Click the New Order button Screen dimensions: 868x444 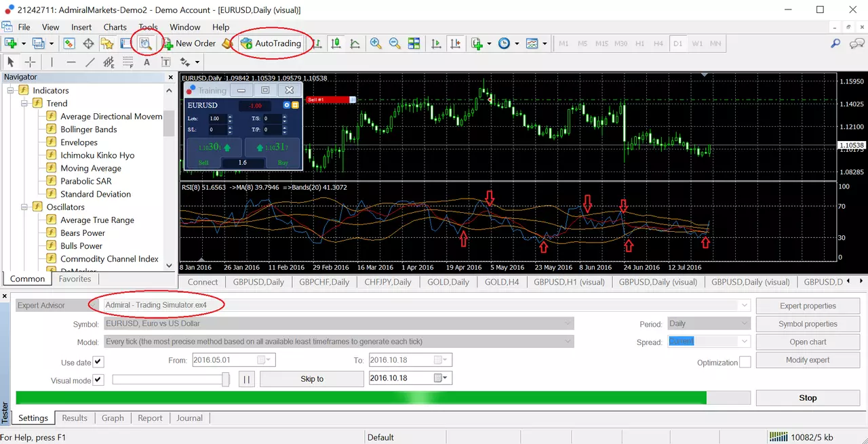pos(189,43)
